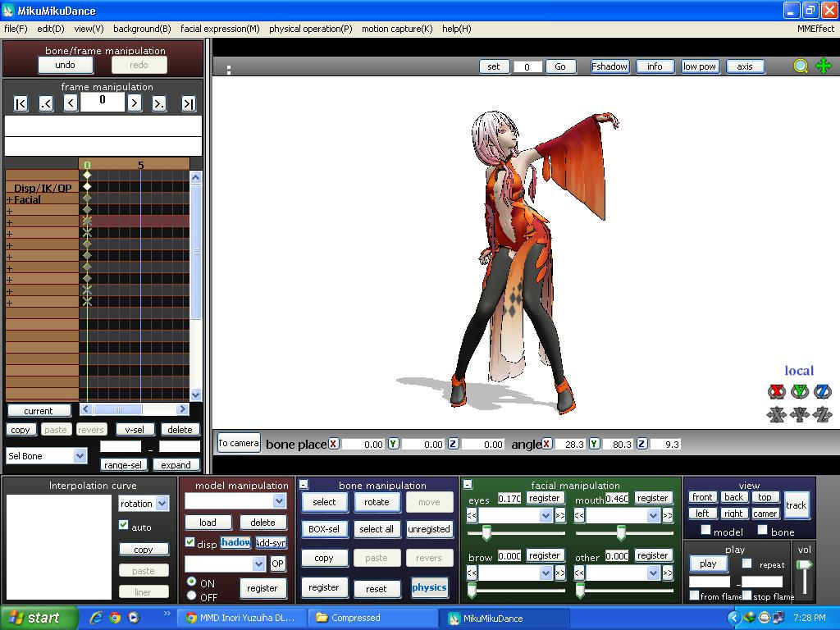The width and height of the screenshot is (840, 630).
Task: Click the undo button
Action: click(66, 65)
